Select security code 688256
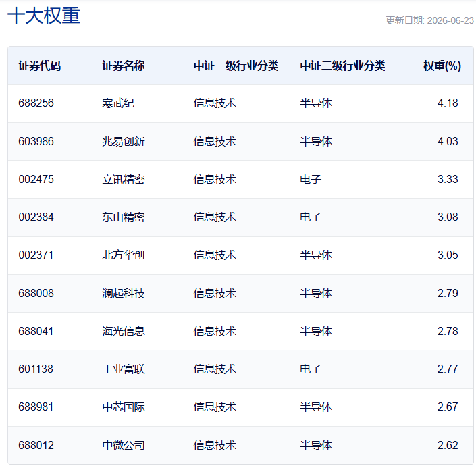 pos(36,103)
